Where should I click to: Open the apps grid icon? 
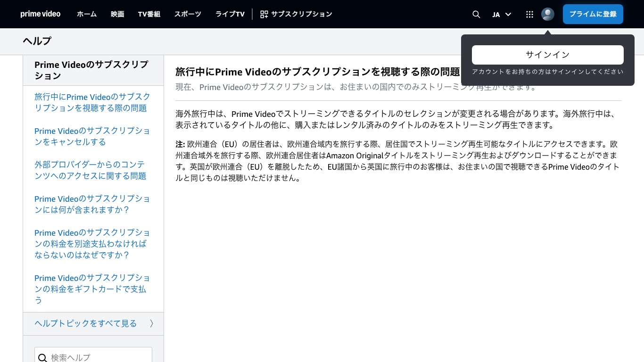point(529,14)
